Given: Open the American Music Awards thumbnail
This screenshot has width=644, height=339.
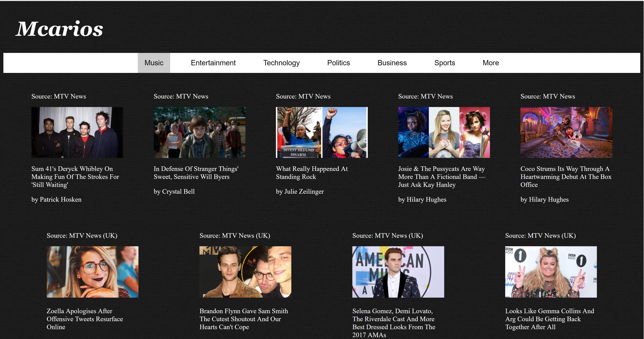Looking at the screenshot, I should tap(398, 272).
